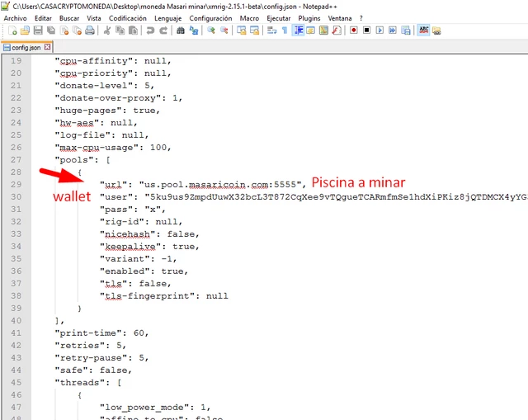This screenshot has width=528, height=420.
Task: Start macro recording red dot
Action: 354,31
